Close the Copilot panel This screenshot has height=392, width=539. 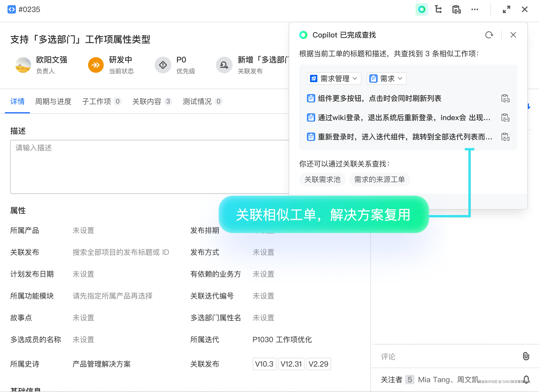[513, 35]
